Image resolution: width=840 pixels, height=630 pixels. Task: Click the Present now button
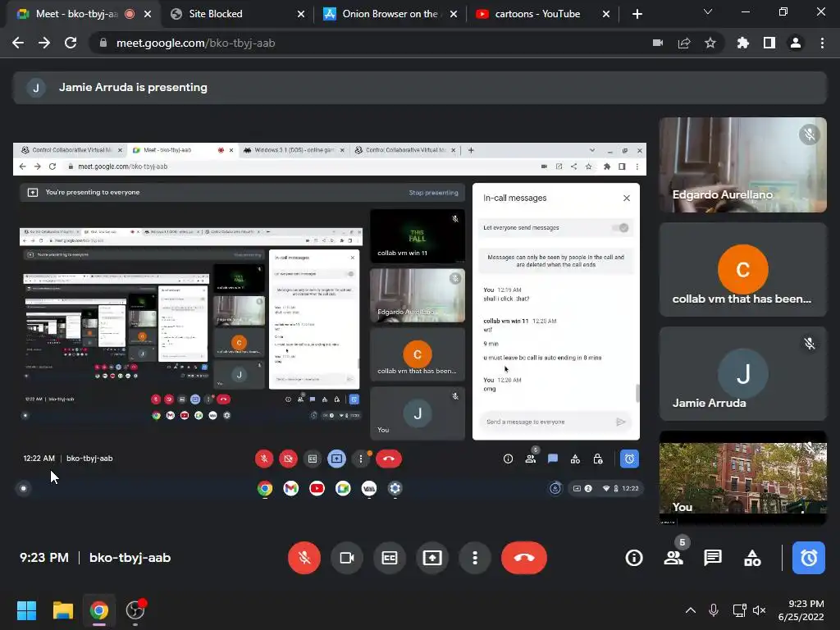point(432,558)
